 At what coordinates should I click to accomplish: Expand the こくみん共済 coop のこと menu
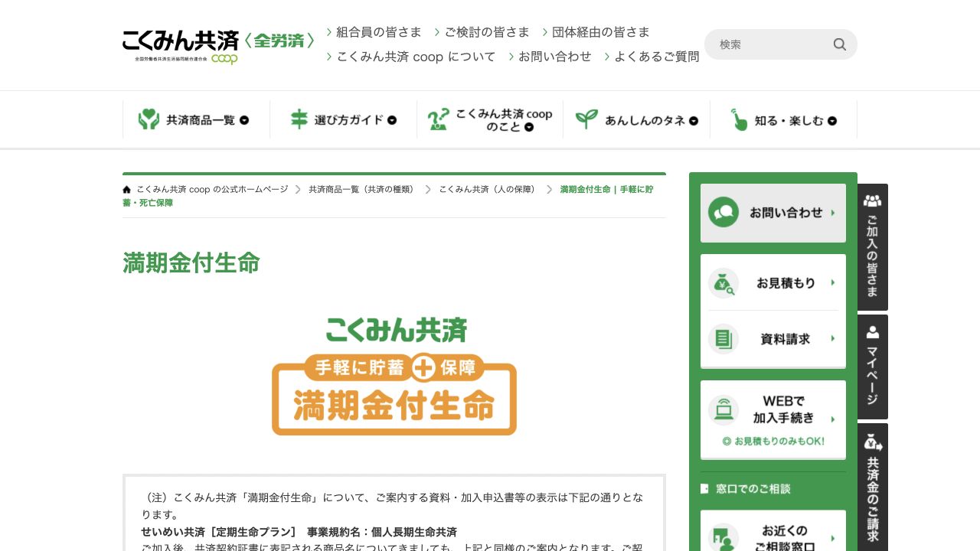491,120
